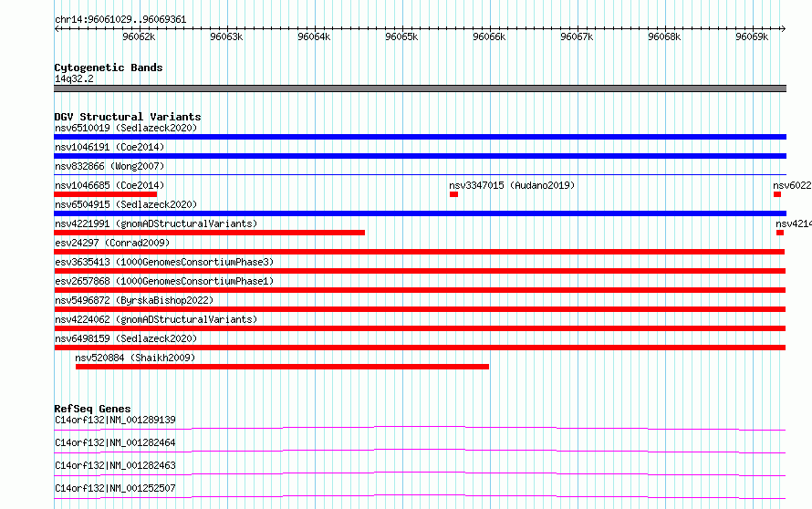Image resolution: width=812 pixels, height=509 pixels.
Task: Click the 14q32.2 band label
Action: 74,78
